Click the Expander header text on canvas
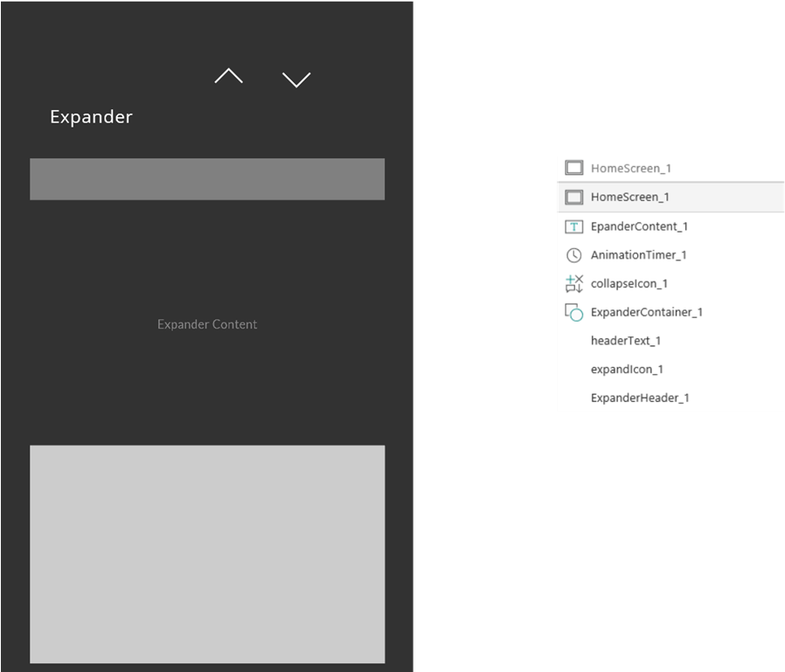 tap(91, 117)
